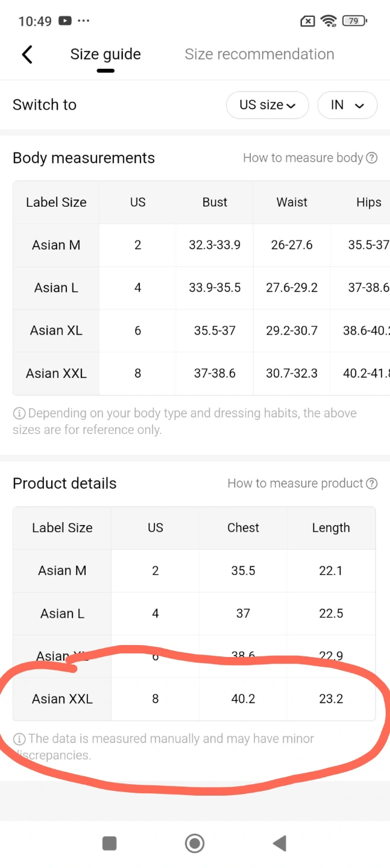Tap the info icon before manual measurement note
This screenshot has height=868, width=390.
tap(19, 739)
